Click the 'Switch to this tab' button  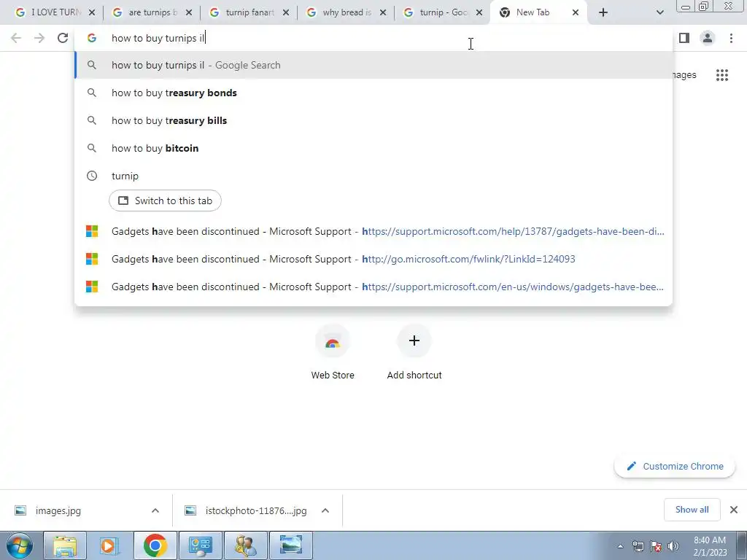click(165, 201)
